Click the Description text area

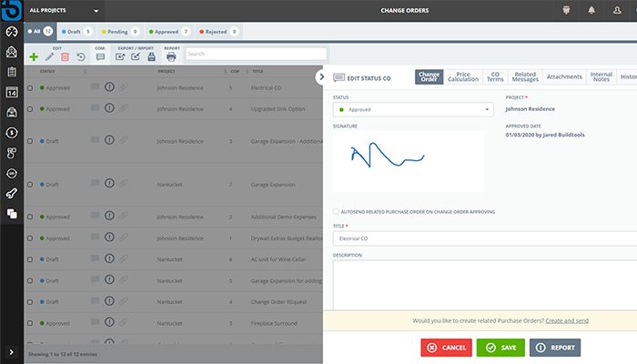point(485,284)
